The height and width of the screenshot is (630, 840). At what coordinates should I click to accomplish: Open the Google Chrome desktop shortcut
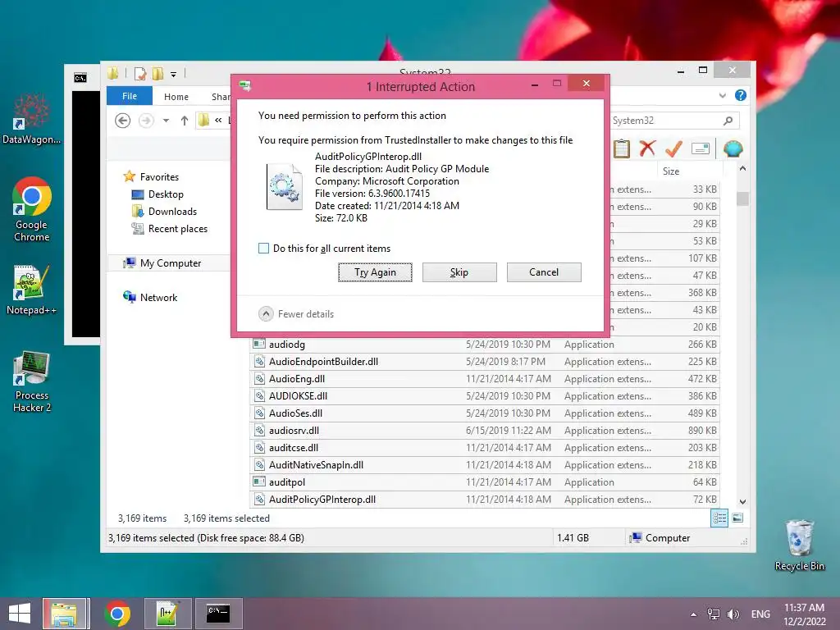(32, 209)
